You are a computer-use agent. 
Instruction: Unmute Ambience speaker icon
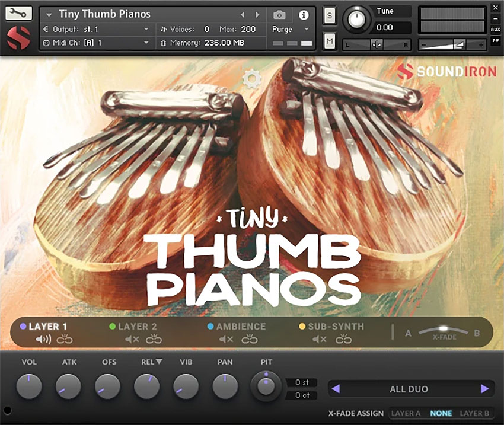click(226, 339)
